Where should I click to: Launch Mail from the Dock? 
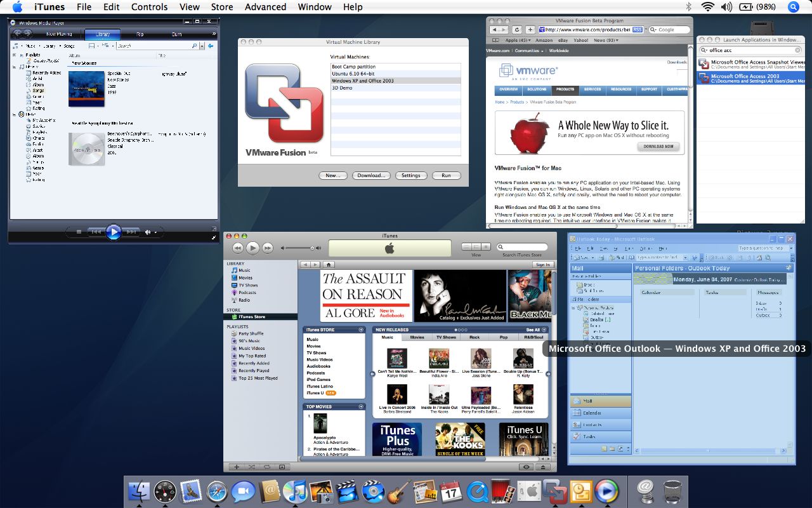[191, 491]
